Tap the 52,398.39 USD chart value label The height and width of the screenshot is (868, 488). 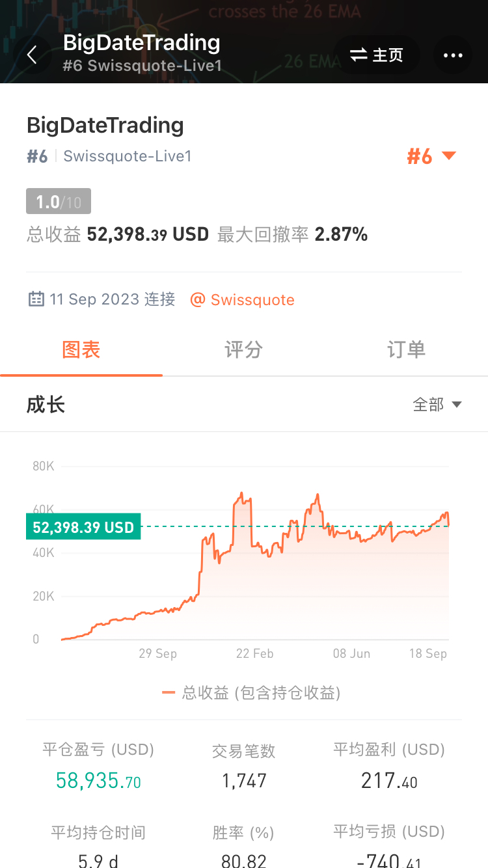pyautogui.click(x=83, y=526)
